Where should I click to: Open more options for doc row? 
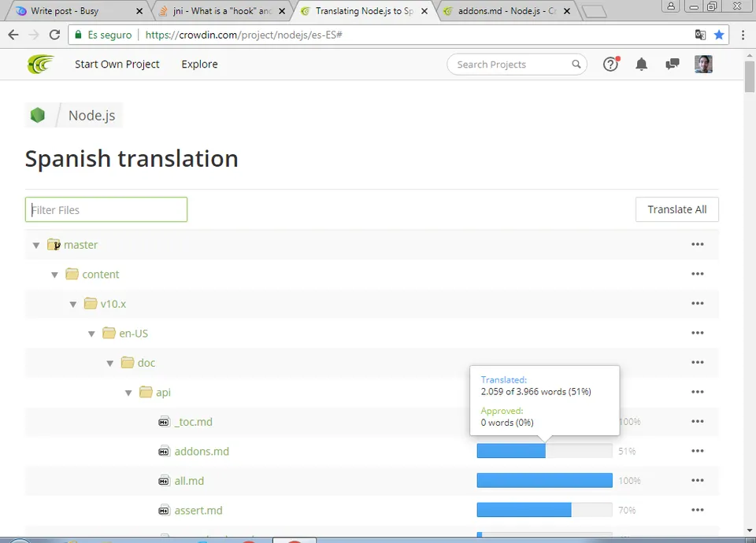click(x=697, y=362)
